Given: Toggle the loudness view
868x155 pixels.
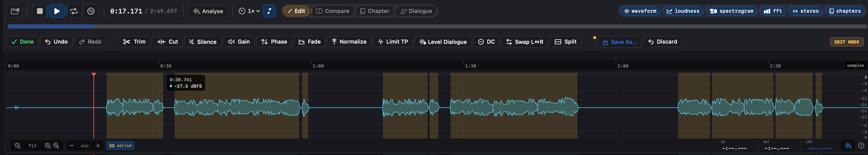Looking at the screenshot, I should [x=683, y=11].
